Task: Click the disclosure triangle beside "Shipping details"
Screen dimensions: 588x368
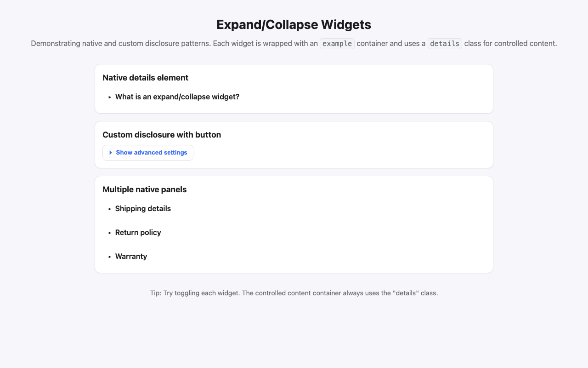Action: (x=109, y=208)
